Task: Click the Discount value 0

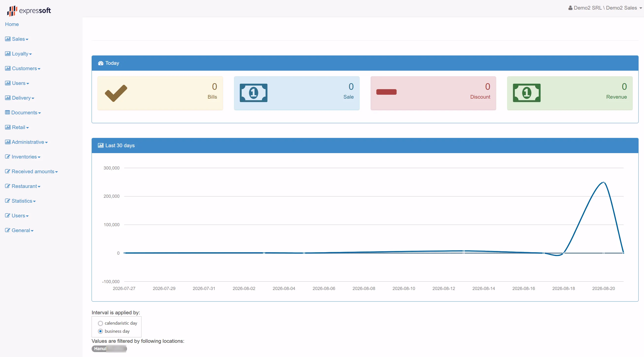Action: 488,87
